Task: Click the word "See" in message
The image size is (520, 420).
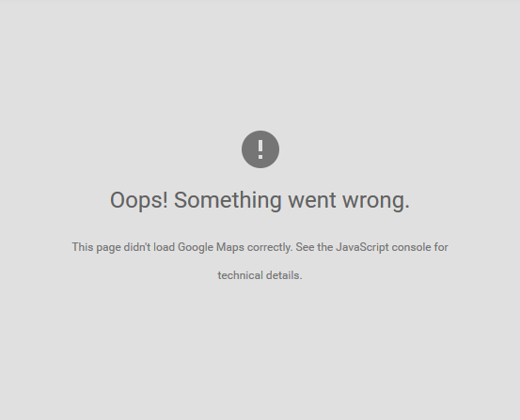Action: 305,247
